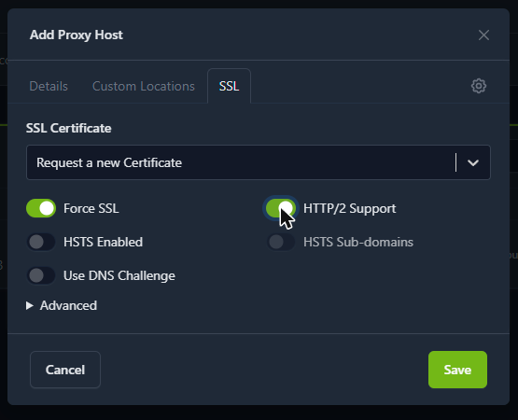Close the Add Proxy Host dialog

(483, 35)
